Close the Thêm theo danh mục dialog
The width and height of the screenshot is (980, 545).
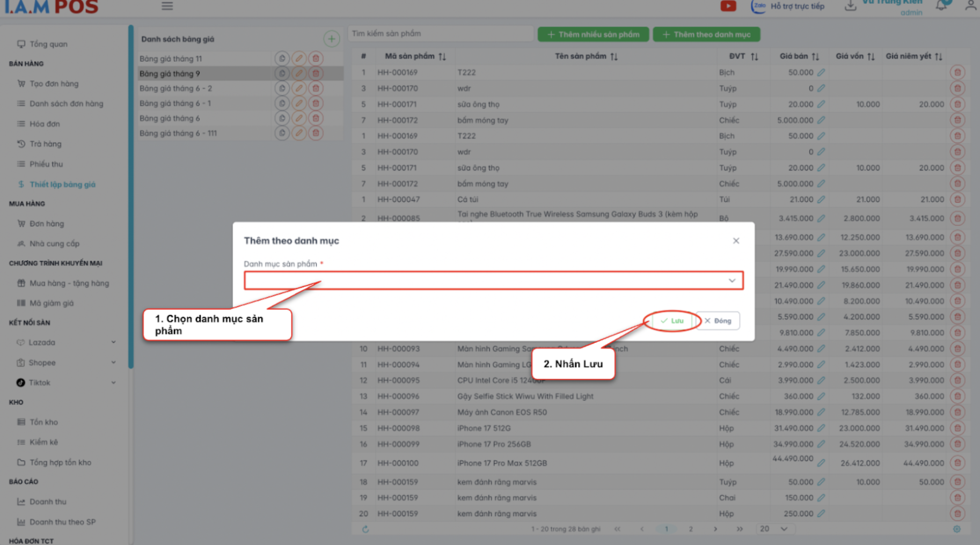point(736,241)
